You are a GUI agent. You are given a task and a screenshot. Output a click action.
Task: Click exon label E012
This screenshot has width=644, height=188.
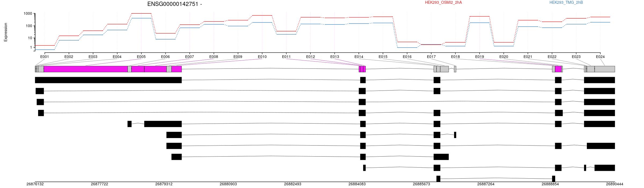click(310, 57)
